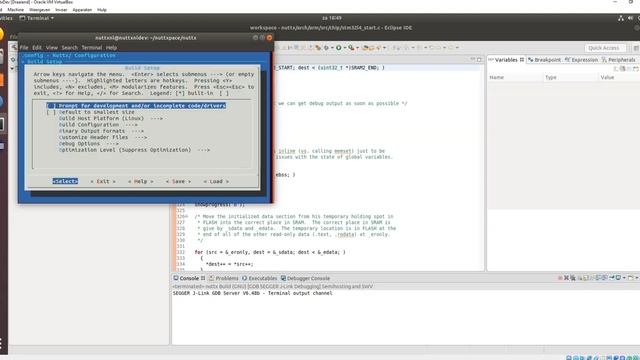This screenshot has width=640, height=360.
Task: Toggle 'Prompt for development and/or incomplete code/drivers' option
Action: click(136, 106)
